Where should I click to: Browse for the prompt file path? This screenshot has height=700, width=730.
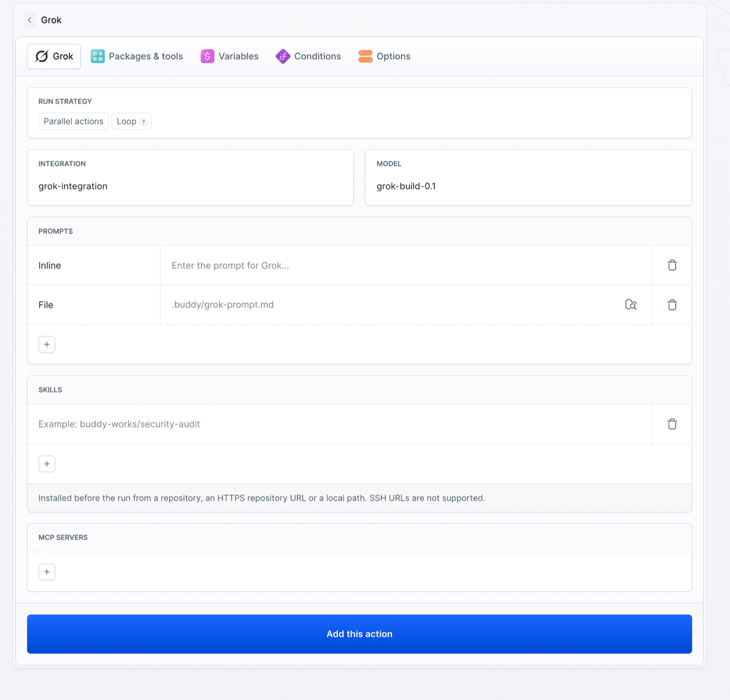click(631, 305)
